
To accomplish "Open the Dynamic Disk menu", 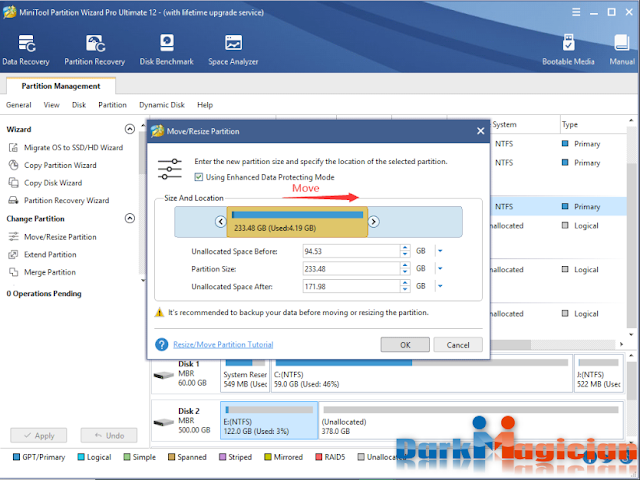I will [162, 105].
